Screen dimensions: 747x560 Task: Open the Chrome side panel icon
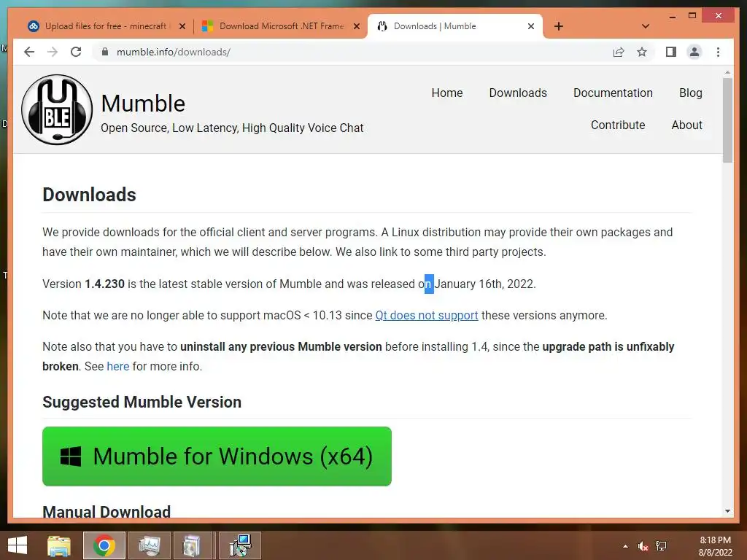coord(671,52)
